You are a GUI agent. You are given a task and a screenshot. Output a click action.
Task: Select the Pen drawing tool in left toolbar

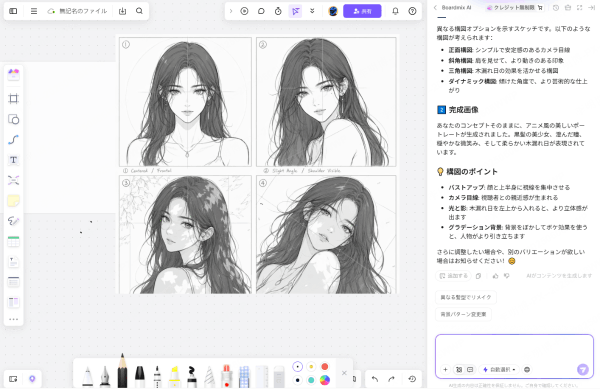point(13,221)
